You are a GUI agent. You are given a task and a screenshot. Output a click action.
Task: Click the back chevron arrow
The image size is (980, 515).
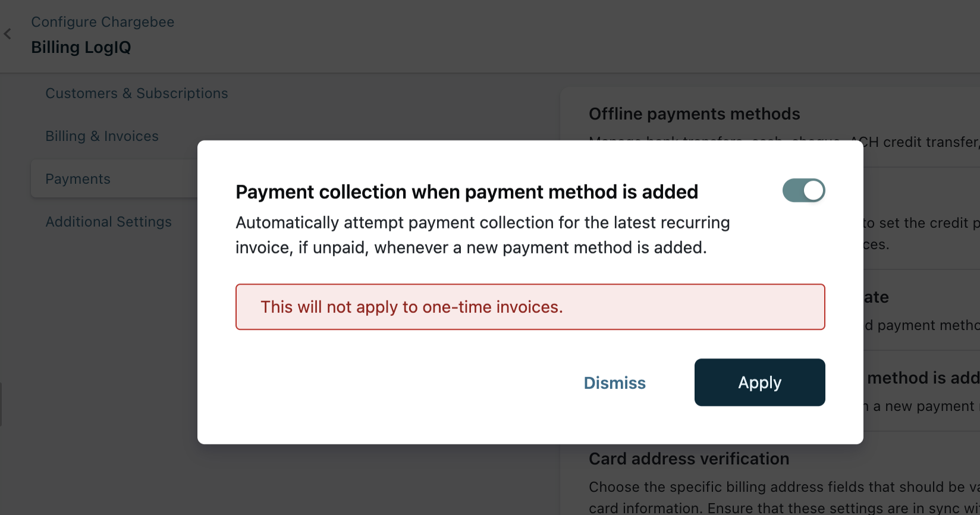(8, 34)
